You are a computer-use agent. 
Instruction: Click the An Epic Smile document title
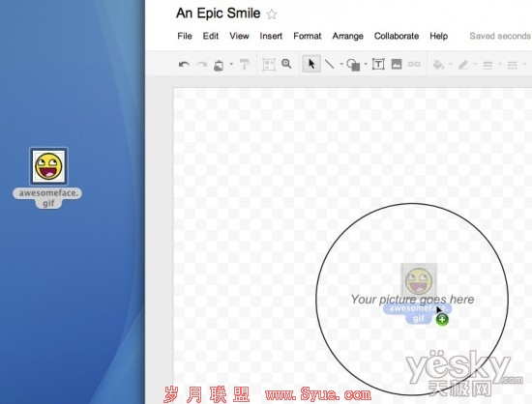(219, 14)
